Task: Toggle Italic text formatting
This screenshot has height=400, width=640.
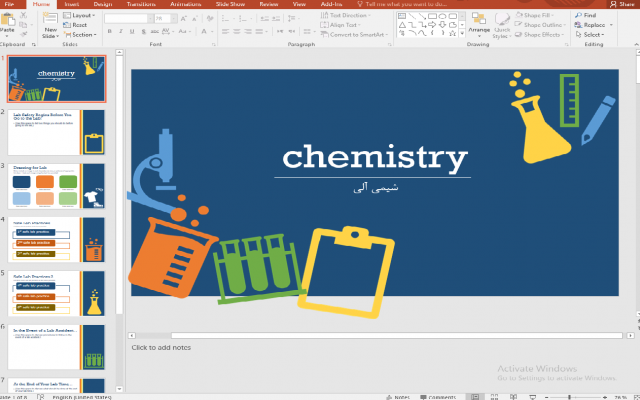Action: [120, 31]
